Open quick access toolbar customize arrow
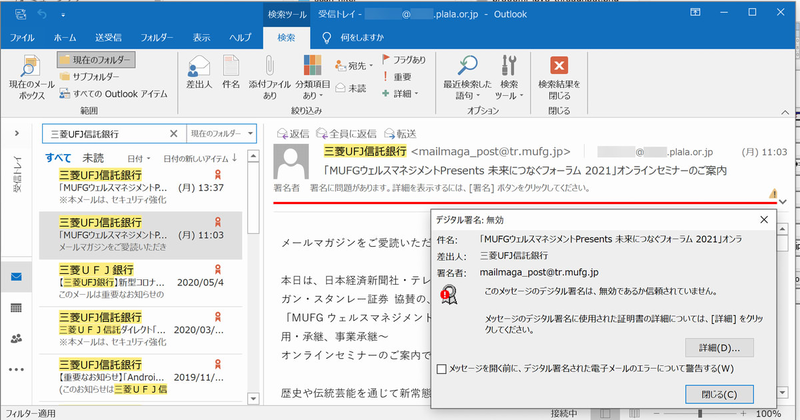The width and height of the screenshot is (800, 420). tap(63, 15)
